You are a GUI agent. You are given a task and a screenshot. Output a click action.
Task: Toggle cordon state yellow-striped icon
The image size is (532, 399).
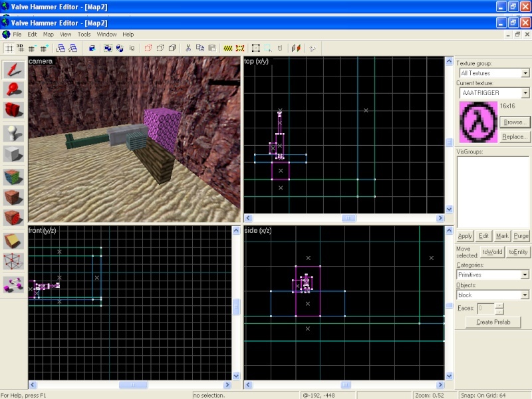pyautogui.click(x=228, y=48)
